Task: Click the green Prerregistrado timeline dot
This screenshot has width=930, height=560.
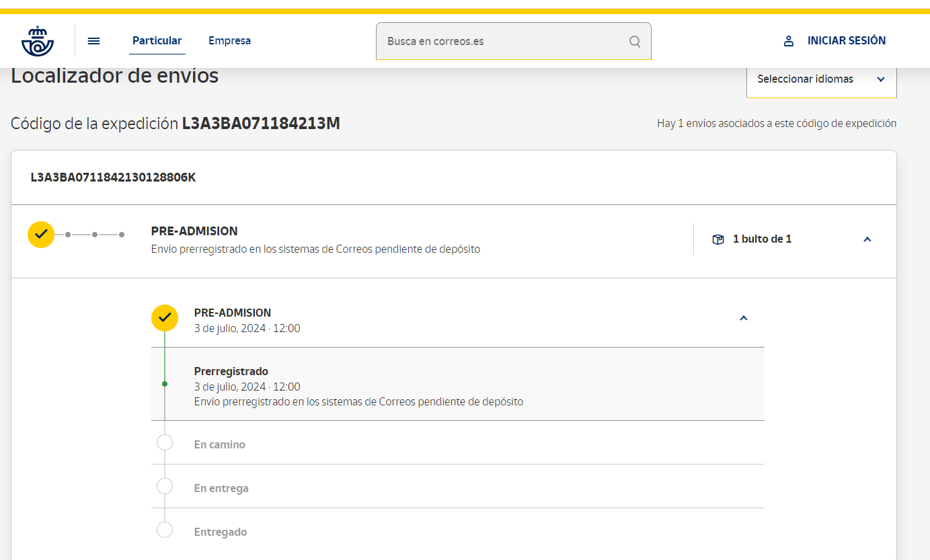Action: pos(165,384)
